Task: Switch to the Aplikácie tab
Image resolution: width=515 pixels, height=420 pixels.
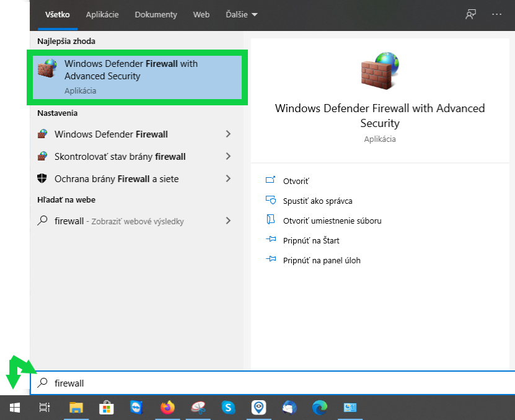Action: point(102,15)
